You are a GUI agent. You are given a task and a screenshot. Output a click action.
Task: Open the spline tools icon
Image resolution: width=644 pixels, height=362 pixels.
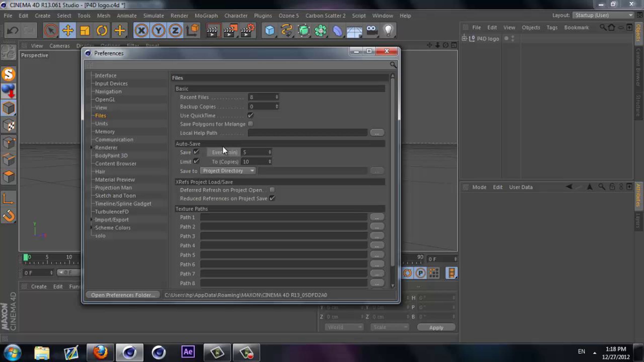pos(287,30)
